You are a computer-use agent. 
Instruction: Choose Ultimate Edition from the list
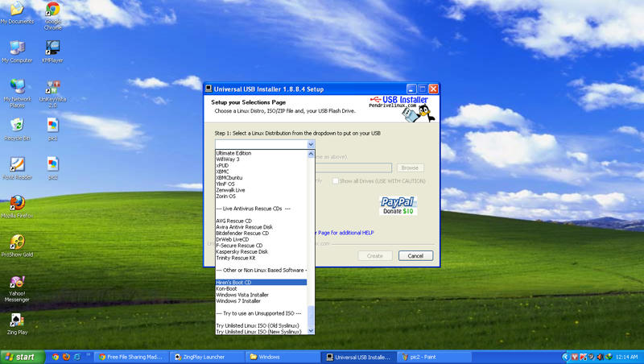[261, 153]
